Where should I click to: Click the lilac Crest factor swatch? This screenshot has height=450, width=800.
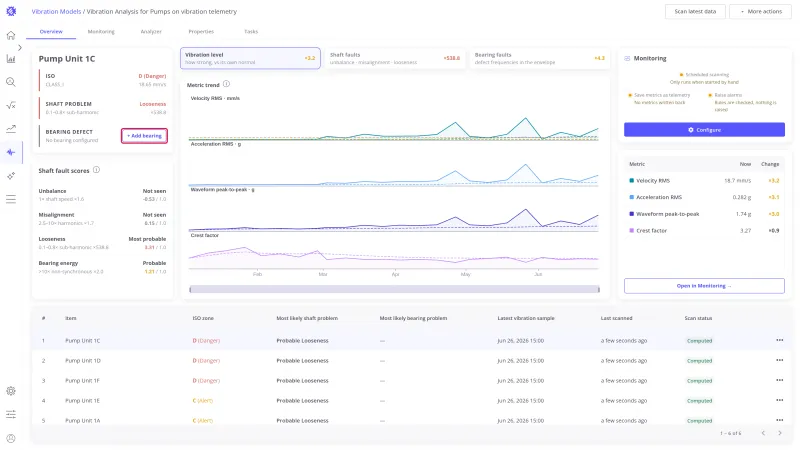632,231
